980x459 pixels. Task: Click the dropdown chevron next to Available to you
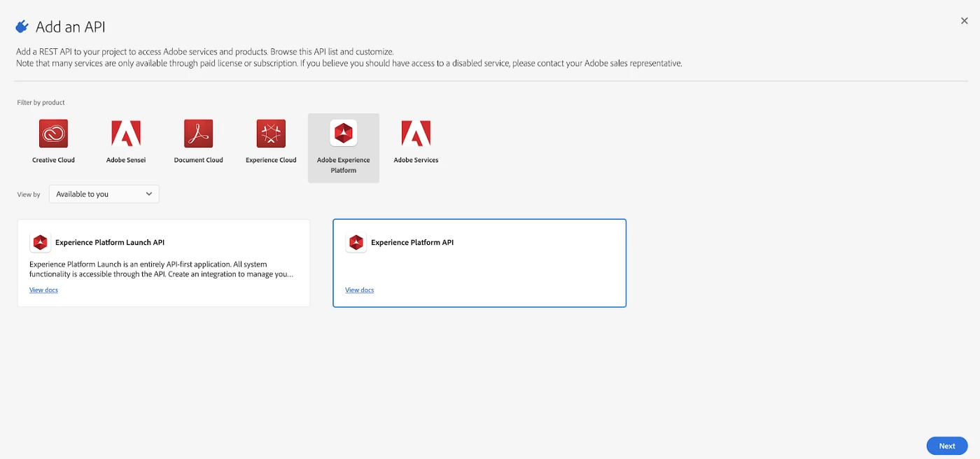coord(149,194)
